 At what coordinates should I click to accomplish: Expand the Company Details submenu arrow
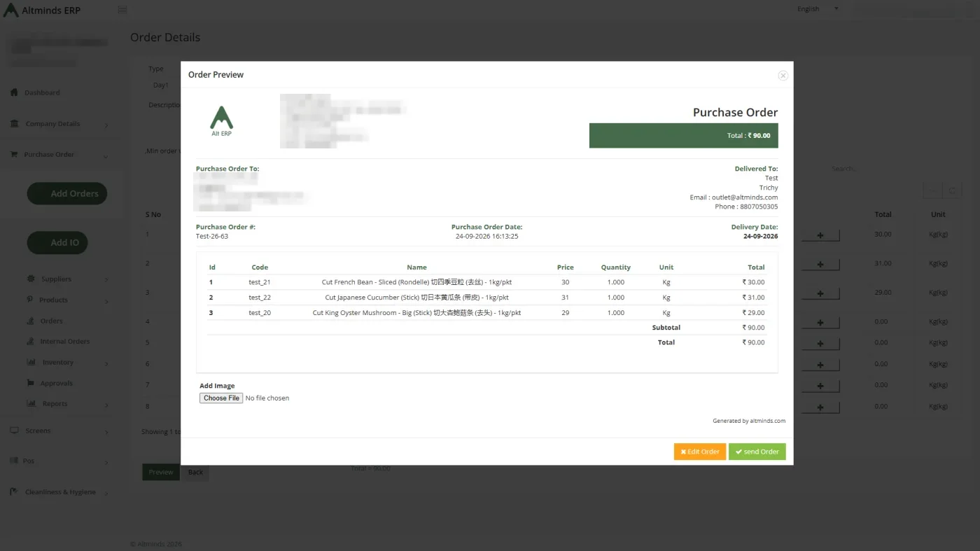[x=106, y=125]
